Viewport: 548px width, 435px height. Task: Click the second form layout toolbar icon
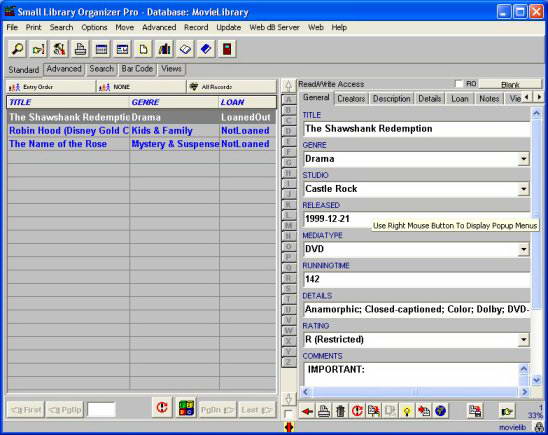point(122,49)
